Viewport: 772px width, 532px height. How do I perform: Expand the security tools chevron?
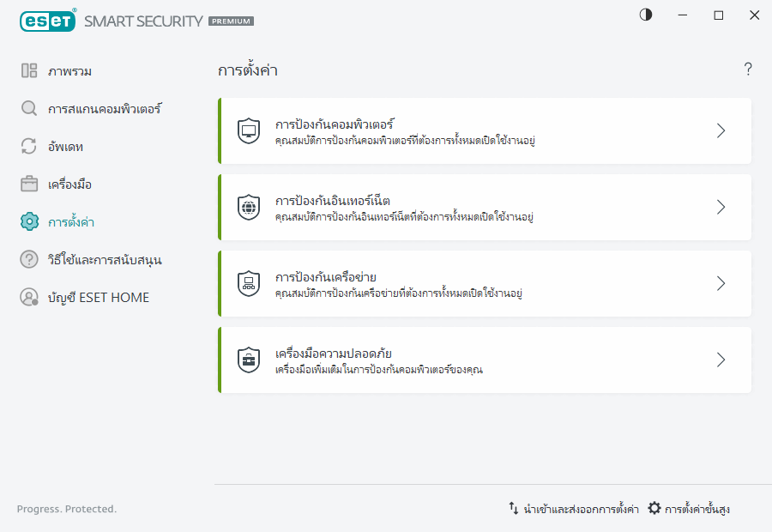(x=721, y=359)
